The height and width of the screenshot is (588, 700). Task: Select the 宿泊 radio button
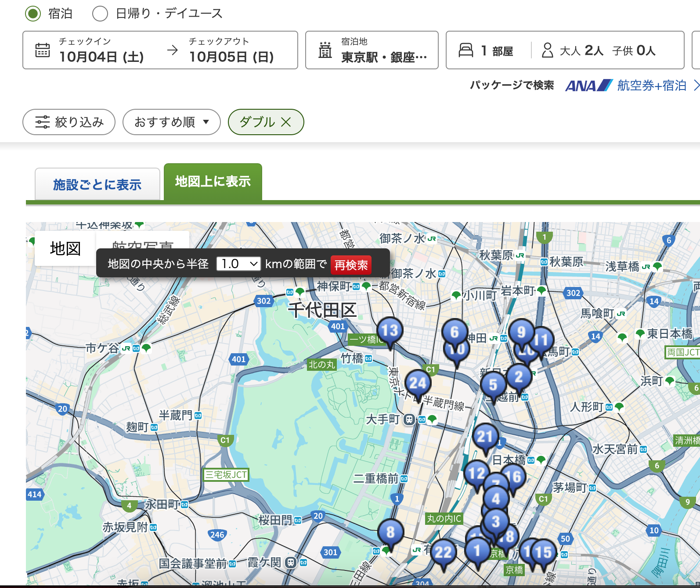tap(33, 14)
